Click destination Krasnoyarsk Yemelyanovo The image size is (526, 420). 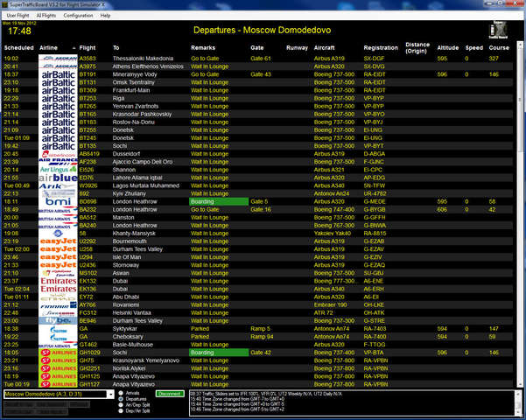click(x=146, y=360)
